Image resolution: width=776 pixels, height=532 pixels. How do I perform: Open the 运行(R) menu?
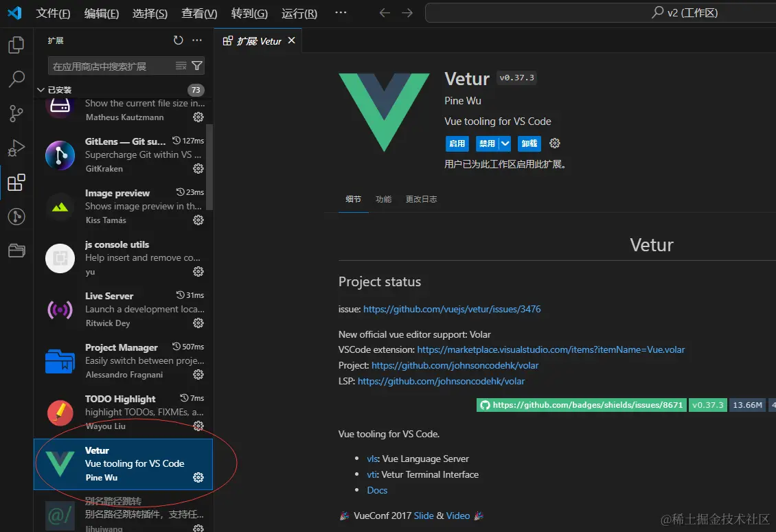coord(299,13)
